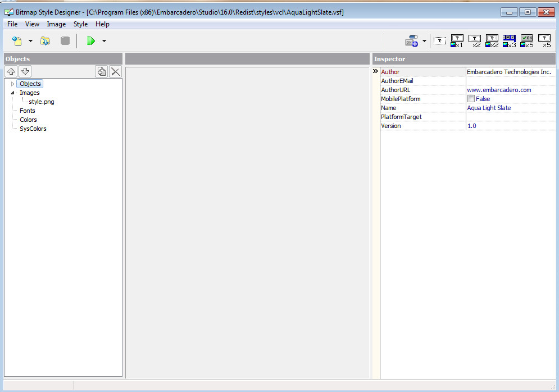Click the Name property label
Viewport: 559px width, 392px height.
388,108
